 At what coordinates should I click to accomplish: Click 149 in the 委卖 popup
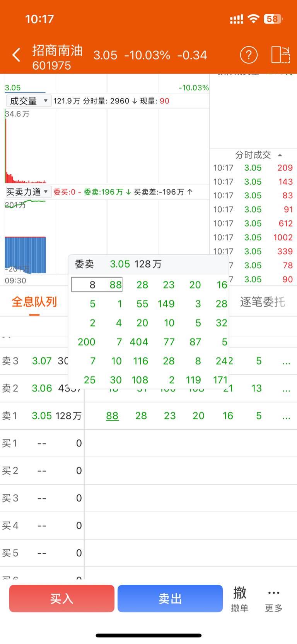tap(166, 304)
